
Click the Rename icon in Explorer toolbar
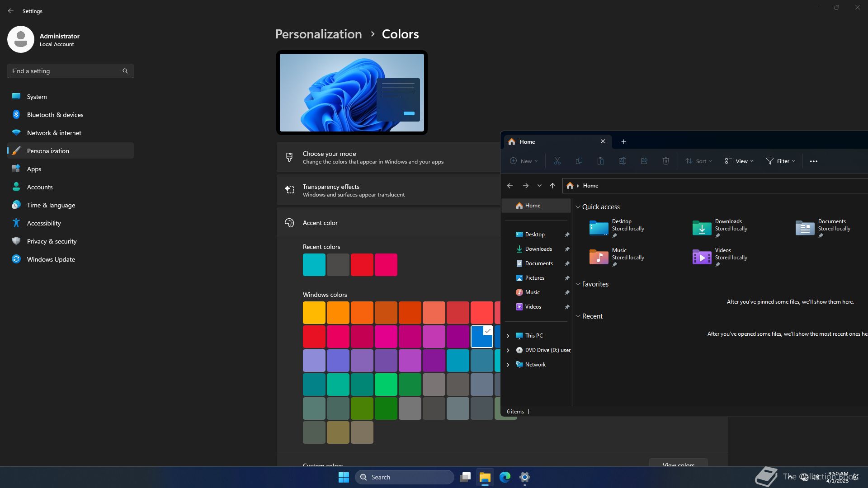tap(622, 161)
